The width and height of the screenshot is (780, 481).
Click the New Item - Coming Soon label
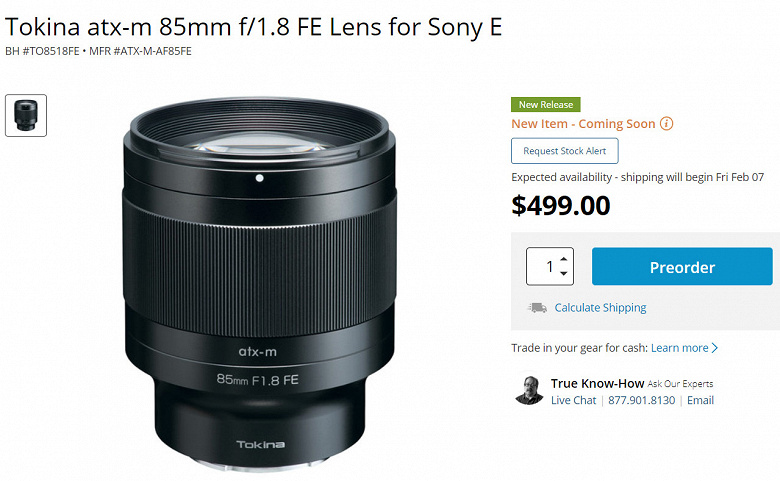pos(583,124)
